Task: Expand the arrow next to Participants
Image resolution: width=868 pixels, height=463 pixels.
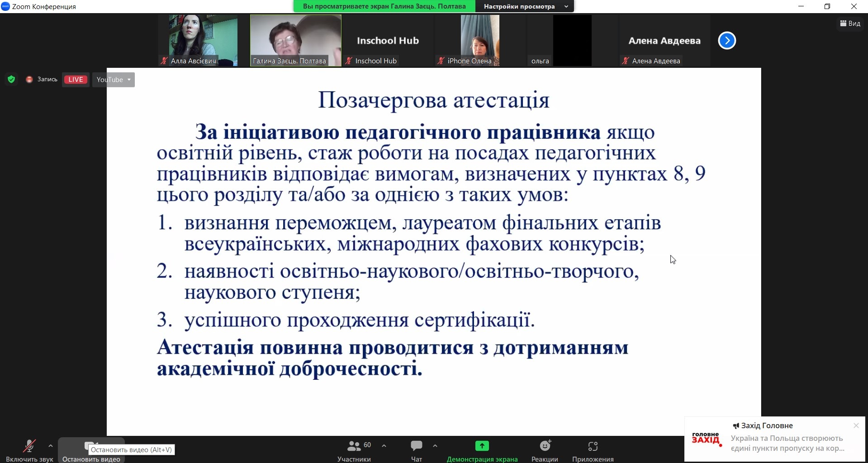Action: coord(384,446)
